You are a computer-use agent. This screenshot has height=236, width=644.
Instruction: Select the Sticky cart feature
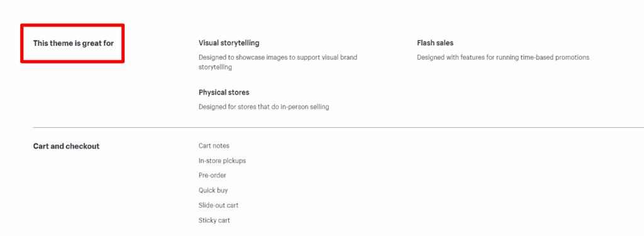(x=214, y=220)
